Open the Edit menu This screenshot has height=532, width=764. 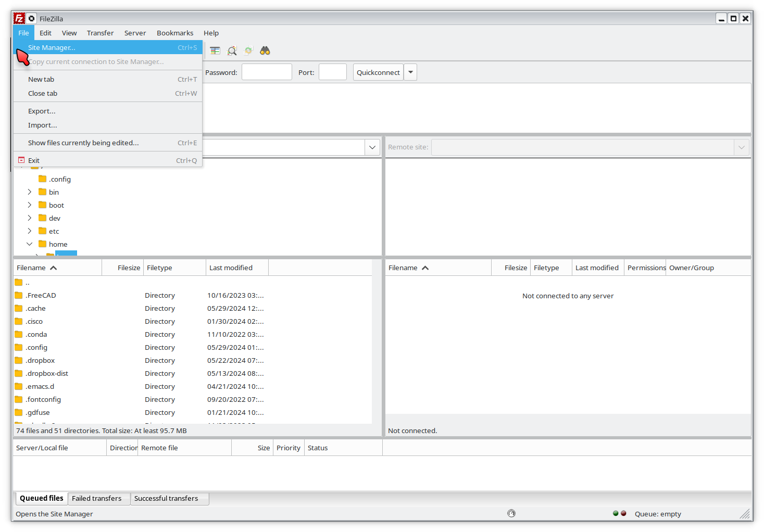coord(45,33)
